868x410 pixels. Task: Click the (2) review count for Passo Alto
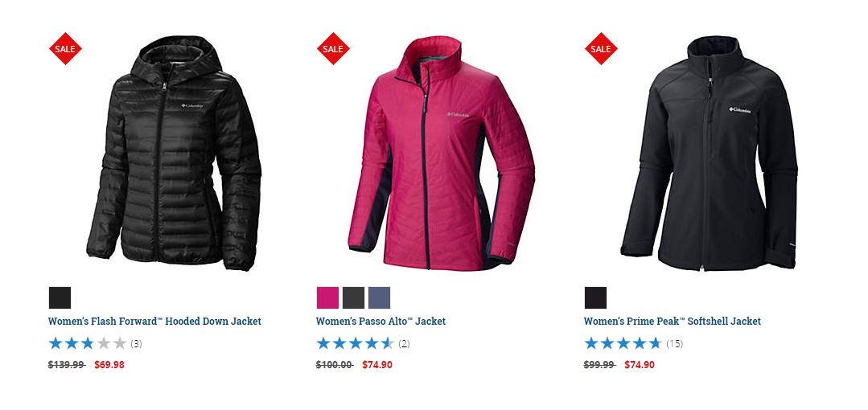pos(404,343)
